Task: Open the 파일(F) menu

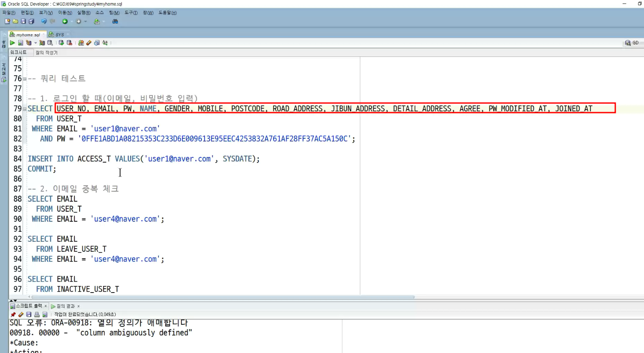Action: coord(9,13)
